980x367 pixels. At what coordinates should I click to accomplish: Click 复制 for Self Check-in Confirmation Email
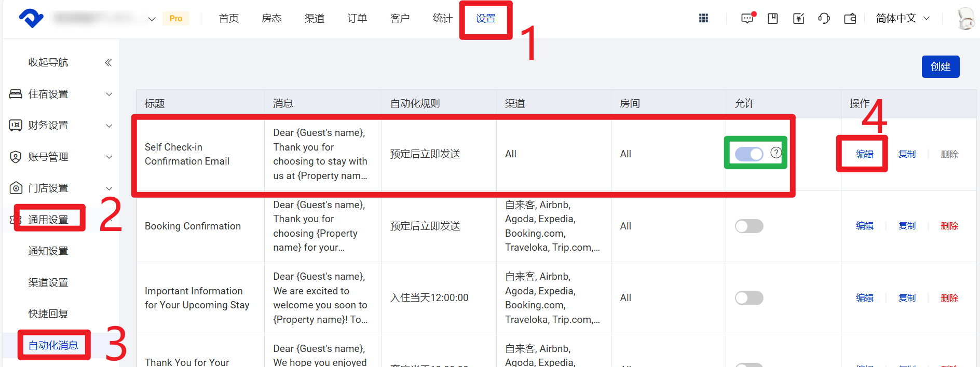click(x=907, y=154)
